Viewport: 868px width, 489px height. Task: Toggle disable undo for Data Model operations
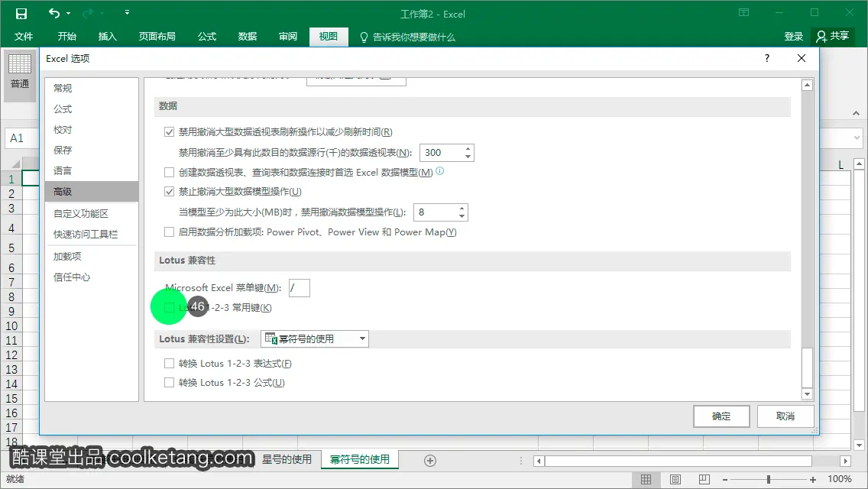tap(170, 192)
